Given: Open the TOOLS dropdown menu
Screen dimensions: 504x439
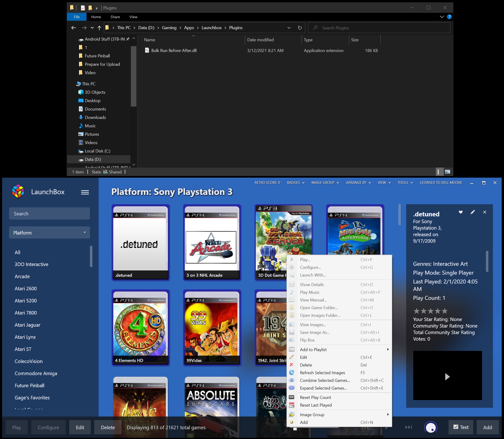Looking at the screenshot, I should point(405,183).
